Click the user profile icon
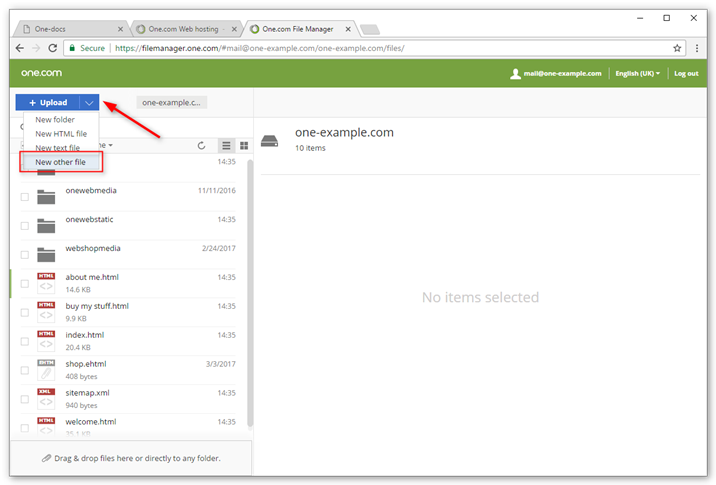The image size is (716, 485). point(515,74)
